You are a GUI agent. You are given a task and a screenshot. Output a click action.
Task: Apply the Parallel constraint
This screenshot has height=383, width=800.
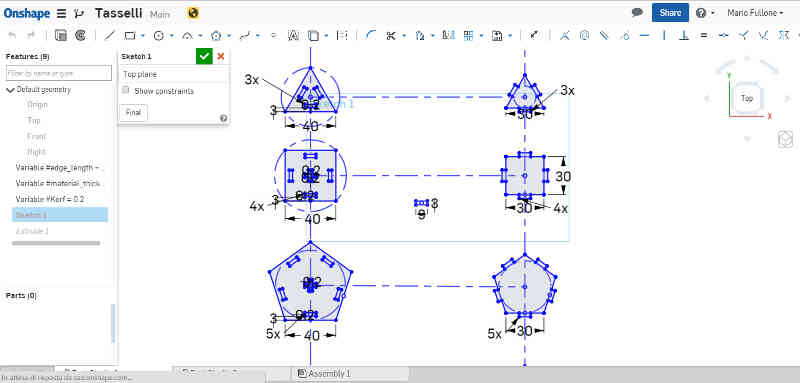click(605, 35)
